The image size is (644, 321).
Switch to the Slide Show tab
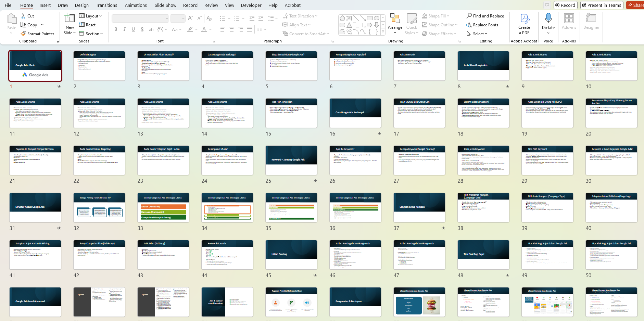pyautogui.click(x=165, y=5)
